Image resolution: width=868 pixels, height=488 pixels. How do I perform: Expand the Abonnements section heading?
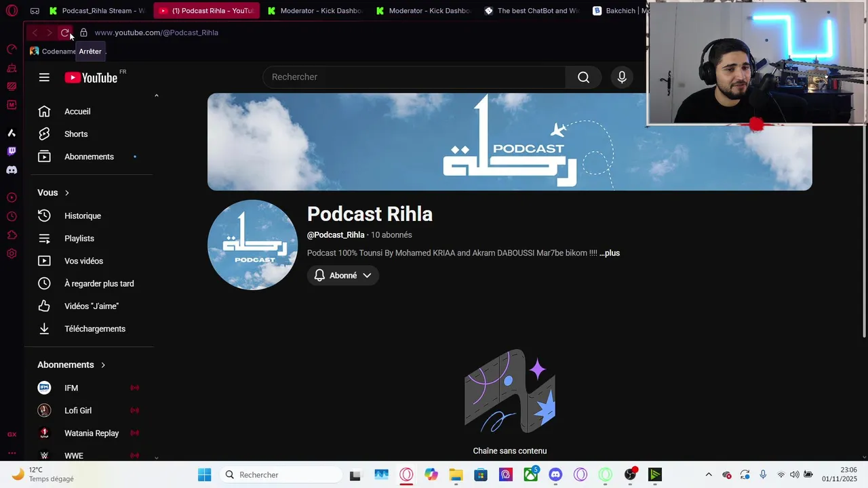[x=72, y=365]
